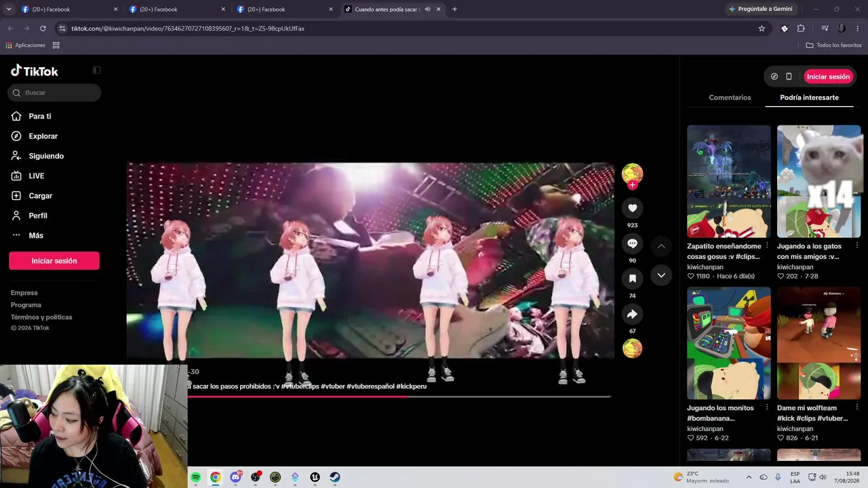Open the mobile app icon in the header
Screen dimensions: 868x488
pos(789,77)
